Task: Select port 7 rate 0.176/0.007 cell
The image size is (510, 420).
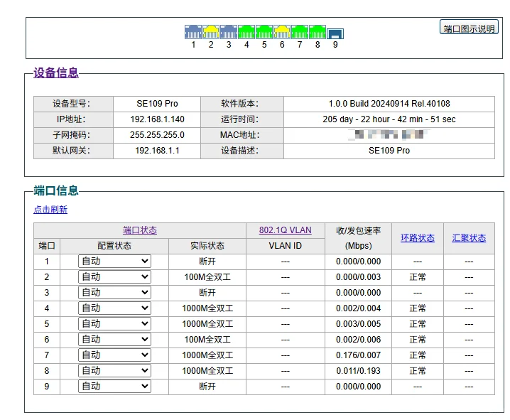Action: pos(358,355)
